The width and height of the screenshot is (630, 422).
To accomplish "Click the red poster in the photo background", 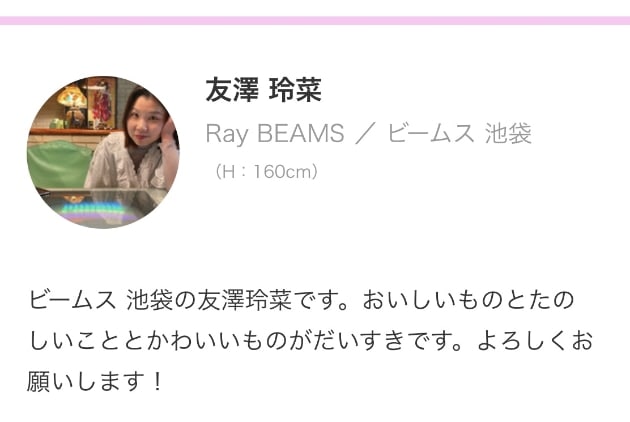I will coord(102,104).
